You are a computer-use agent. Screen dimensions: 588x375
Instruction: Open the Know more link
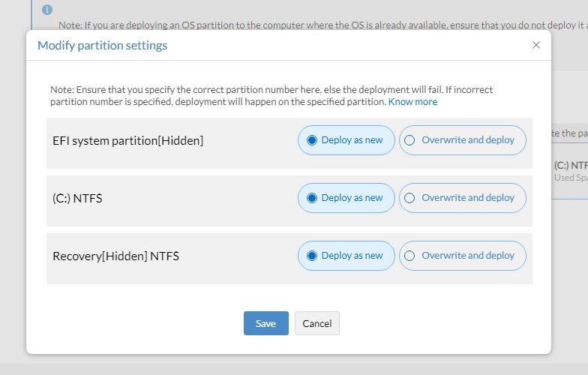(x=412, y=102)
